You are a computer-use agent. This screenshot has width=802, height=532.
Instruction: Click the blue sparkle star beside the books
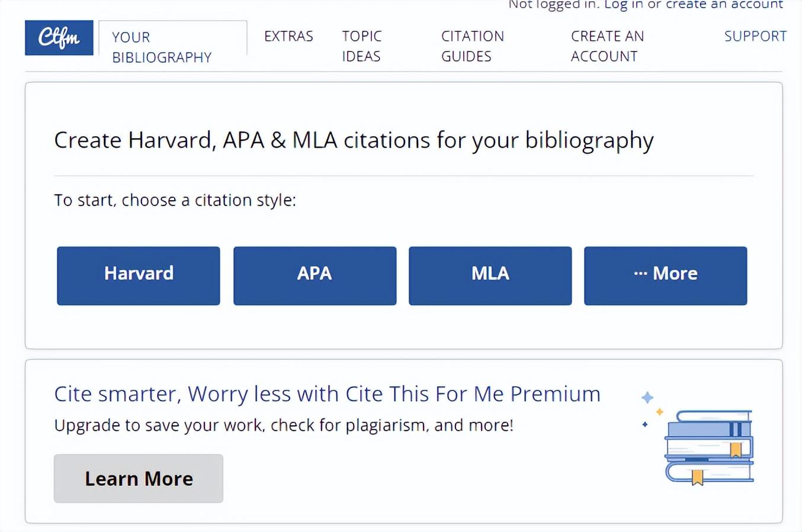[x=647, y=398]
